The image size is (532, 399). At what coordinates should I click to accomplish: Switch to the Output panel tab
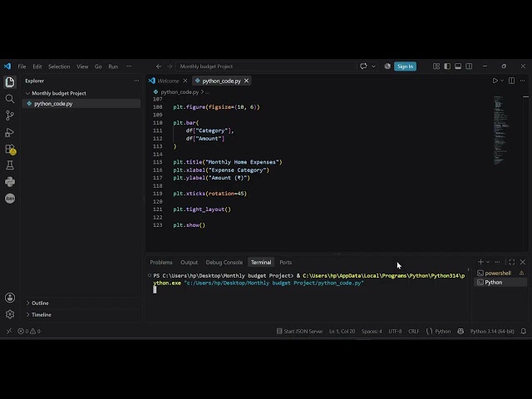(x=189, y=263)
